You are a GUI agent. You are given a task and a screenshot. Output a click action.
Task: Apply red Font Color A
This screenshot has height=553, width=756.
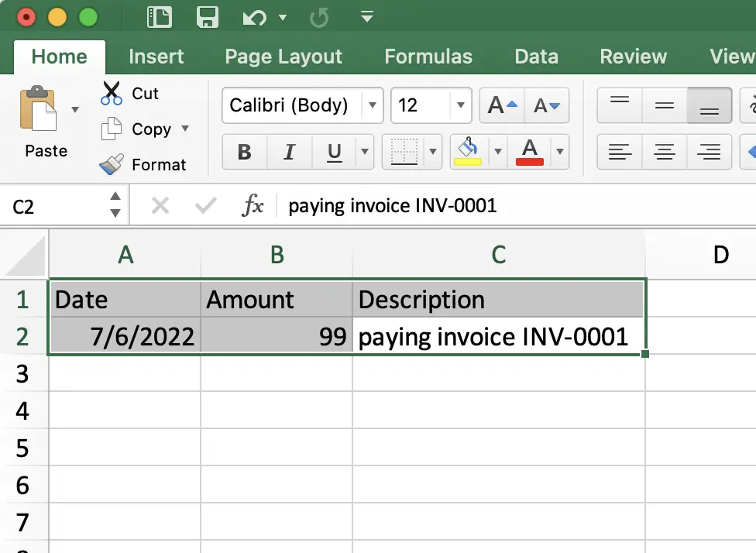529,152
